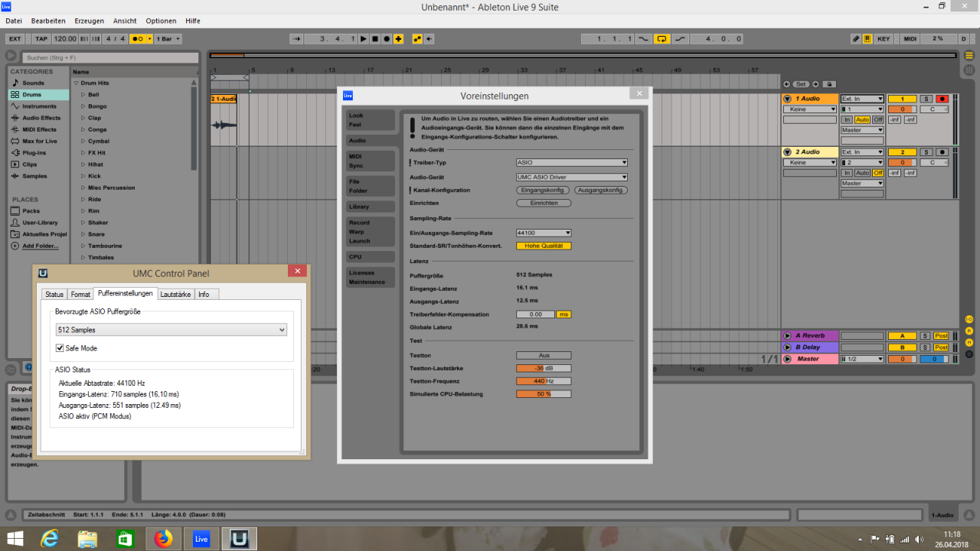Expand the Snare folder
This screenshot has width=980, height=551.
click(83, 234)
